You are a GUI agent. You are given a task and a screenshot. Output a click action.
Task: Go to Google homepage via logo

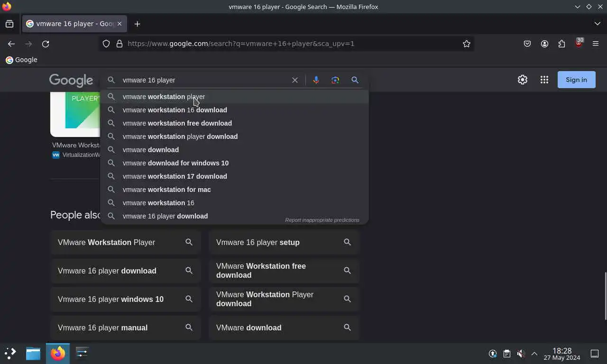tap(71, 80)
